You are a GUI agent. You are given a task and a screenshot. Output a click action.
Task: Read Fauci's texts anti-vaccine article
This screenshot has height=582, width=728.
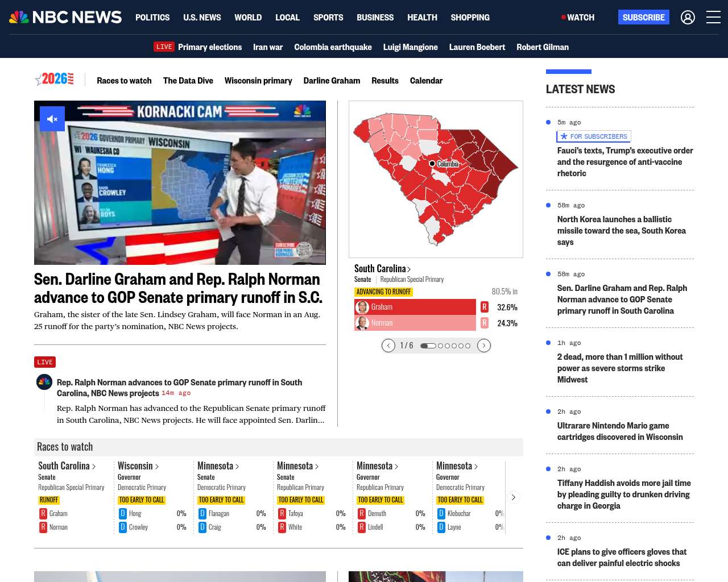click(625, 162)
